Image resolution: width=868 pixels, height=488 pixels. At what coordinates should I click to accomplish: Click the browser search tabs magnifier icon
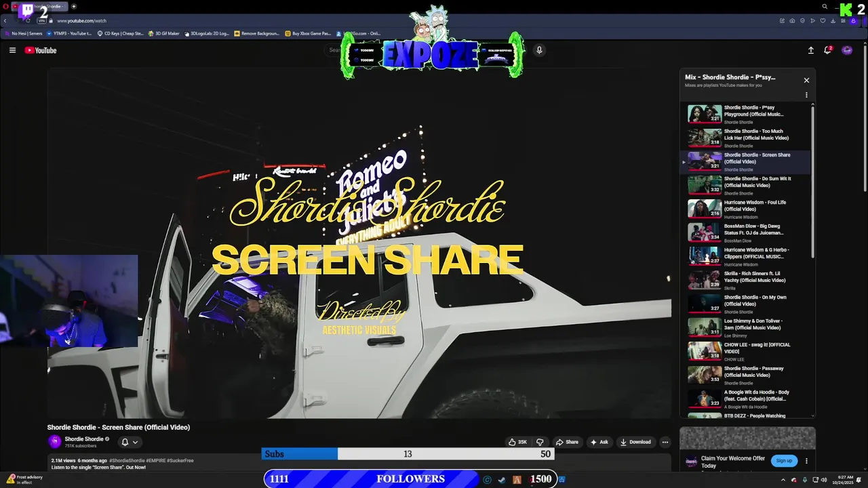(x=825, y=7)
